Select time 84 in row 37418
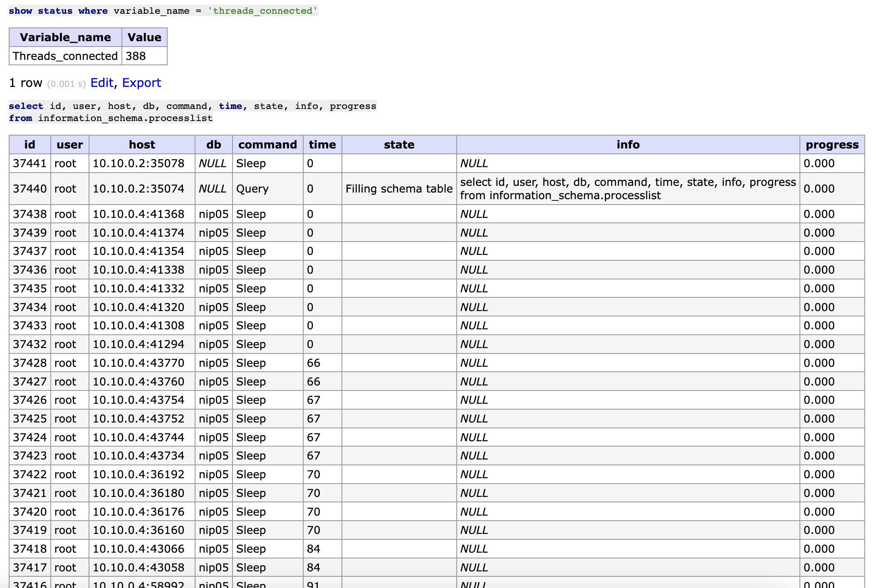The width and height of the screenshot is (876, 588). pos(322,549)
